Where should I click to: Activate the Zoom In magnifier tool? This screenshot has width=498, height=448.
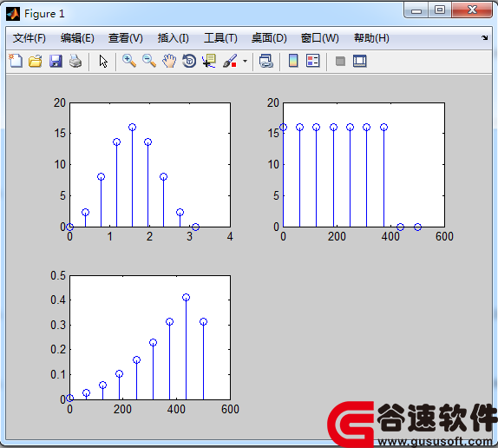click(x=129, y=61)
